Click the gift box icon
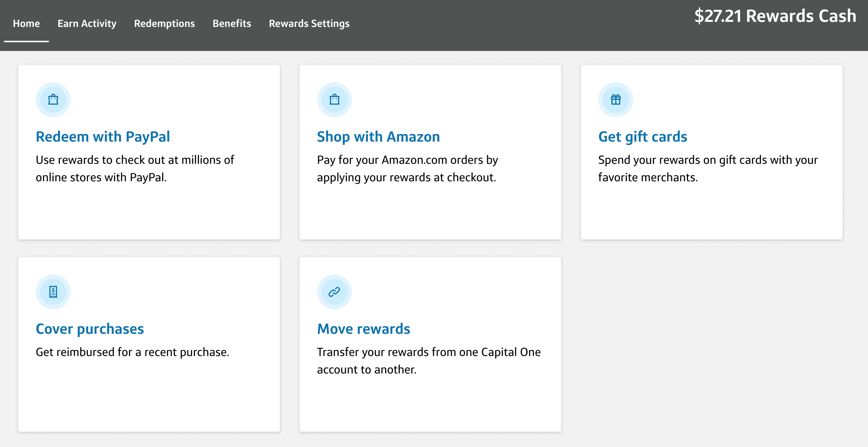Image resolution: width=868 pixels, height=447 pixels. [x=615, y=99]
